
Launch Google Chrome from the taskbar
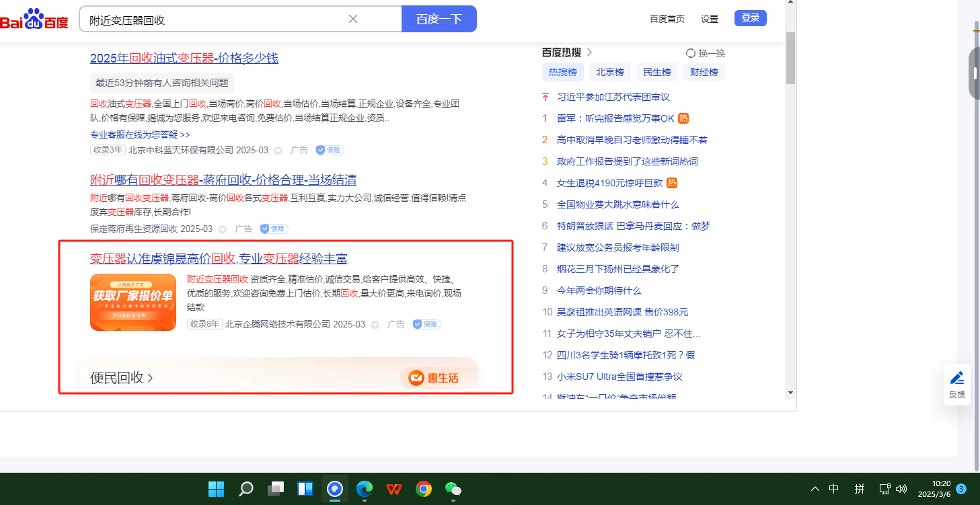[424, 489]
